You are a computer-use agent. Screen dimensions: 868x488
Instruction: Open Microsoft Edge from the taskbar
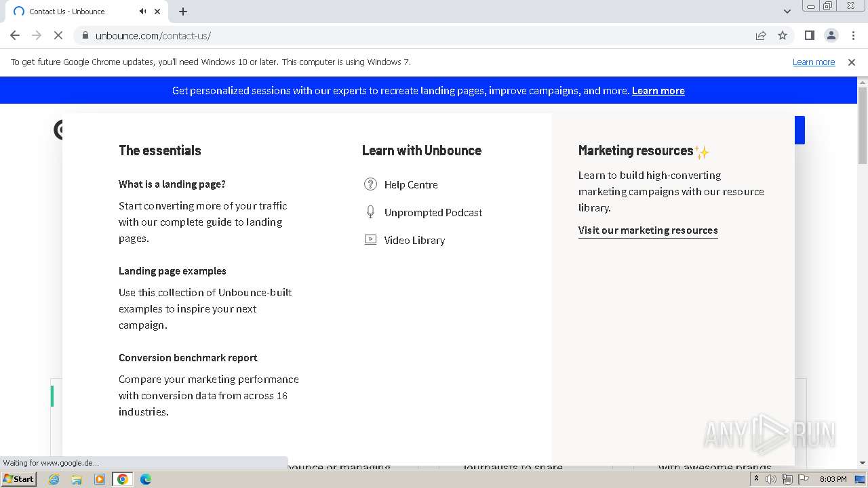point(146,479)
